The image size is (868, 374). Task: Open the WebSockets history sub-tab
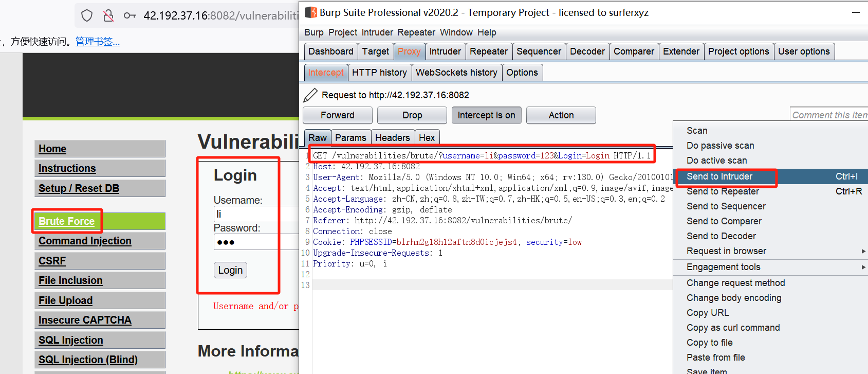456,73
